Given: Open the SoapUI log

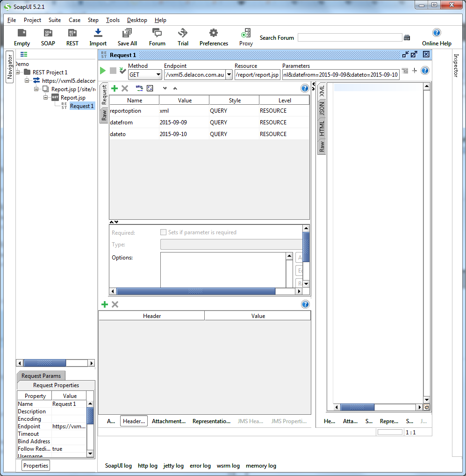Looking at the screenshot, I should (x=118, y=466).
